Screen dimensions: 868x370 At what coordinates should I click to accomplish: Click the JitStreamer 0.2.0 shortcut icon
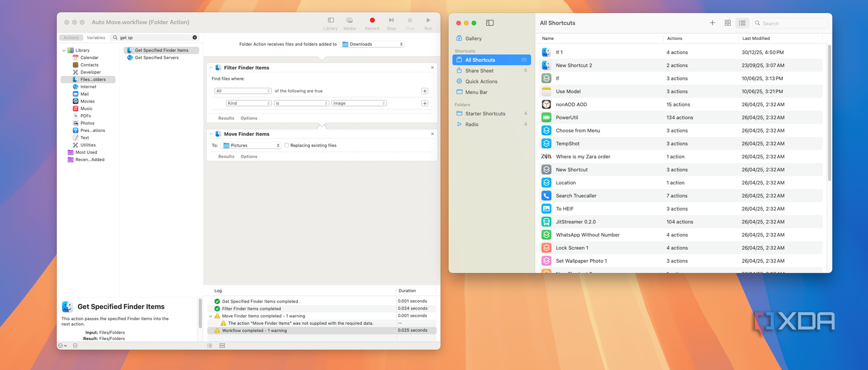(x=547, y=222)
